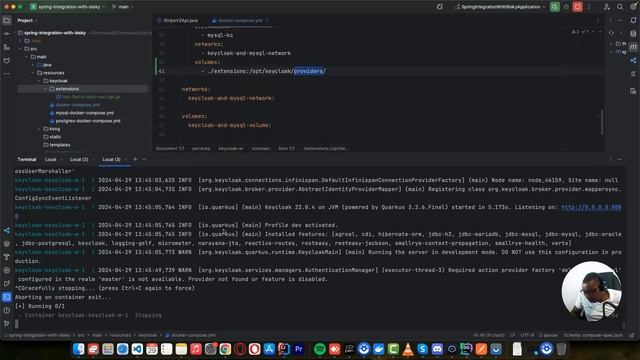Switch to the StripeV1Api.java editor tab

click(x=178, y=20)
